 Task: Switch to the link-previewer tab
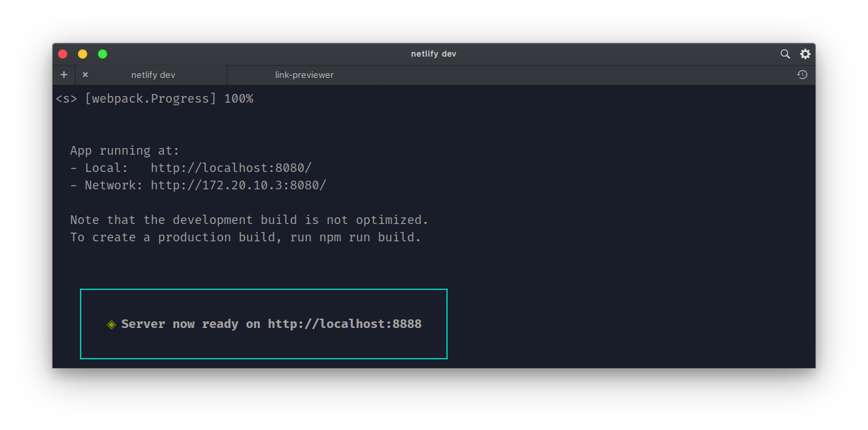tap(304, 75)
